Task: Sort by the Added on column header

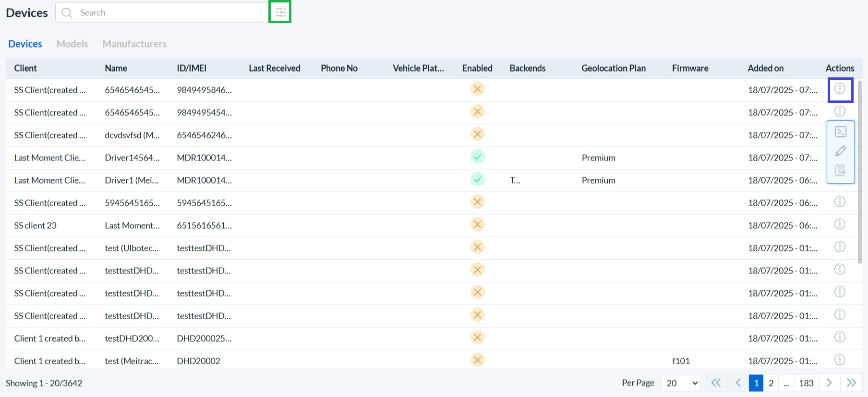Action: coord(765,68)
